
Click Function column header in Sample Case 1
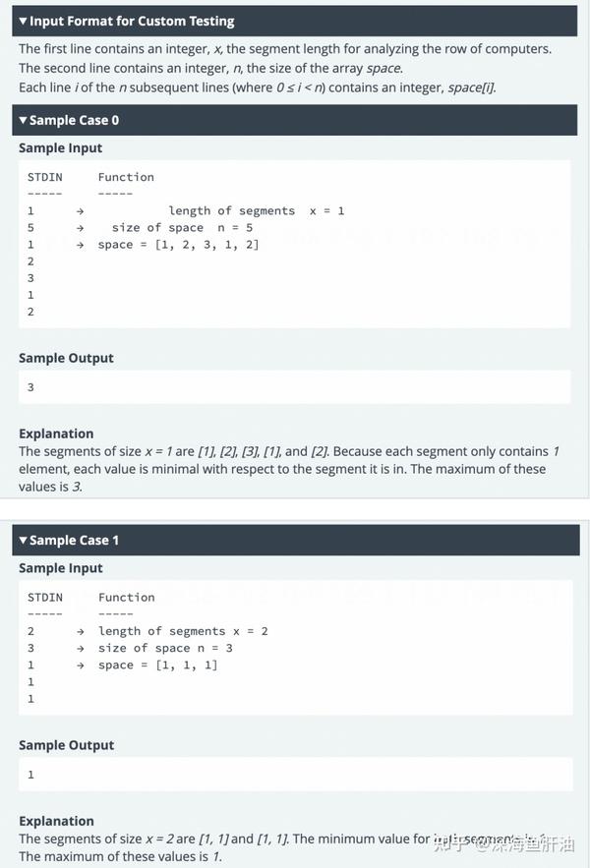point(126,598)
